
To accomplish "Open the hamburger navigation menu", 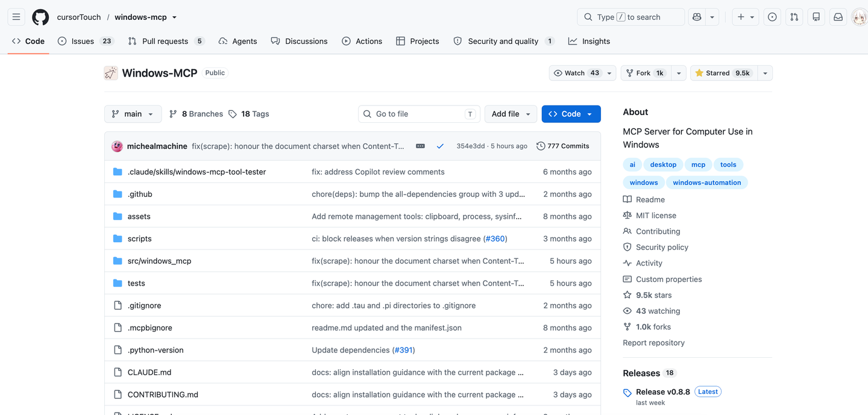I will (x=16, y=17).
